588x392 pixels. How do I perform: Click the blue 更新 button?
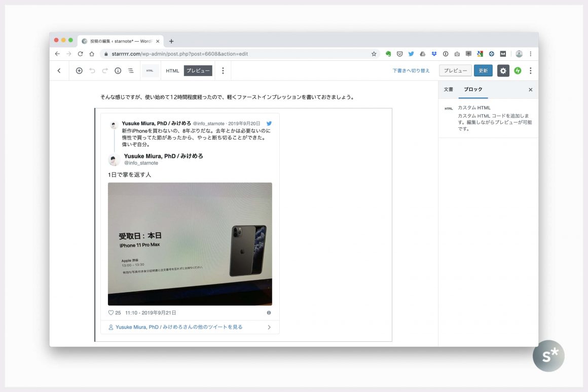pos(483,71)
